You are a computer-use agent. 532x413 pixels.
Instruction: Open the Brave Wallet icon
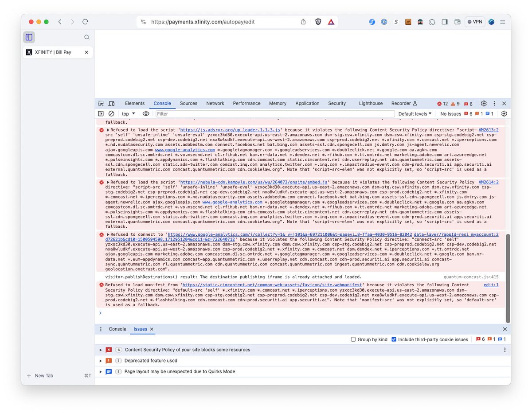point(457,22)
